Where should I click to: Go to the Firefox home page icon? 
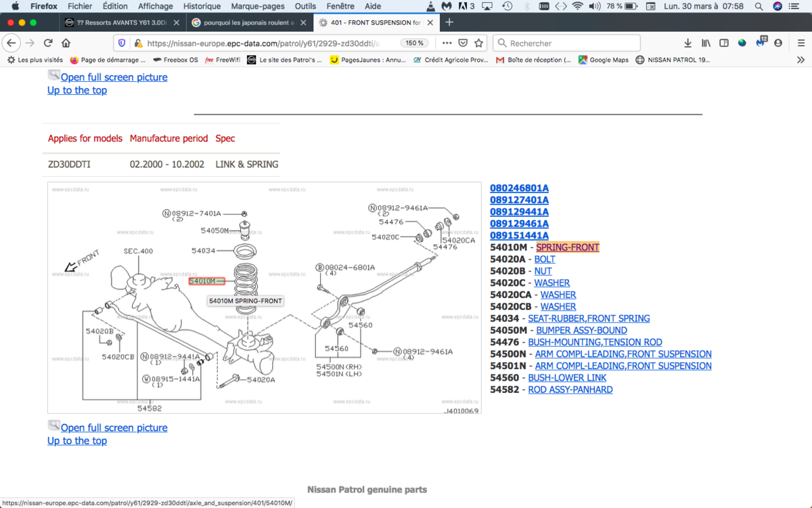(66, 43)
